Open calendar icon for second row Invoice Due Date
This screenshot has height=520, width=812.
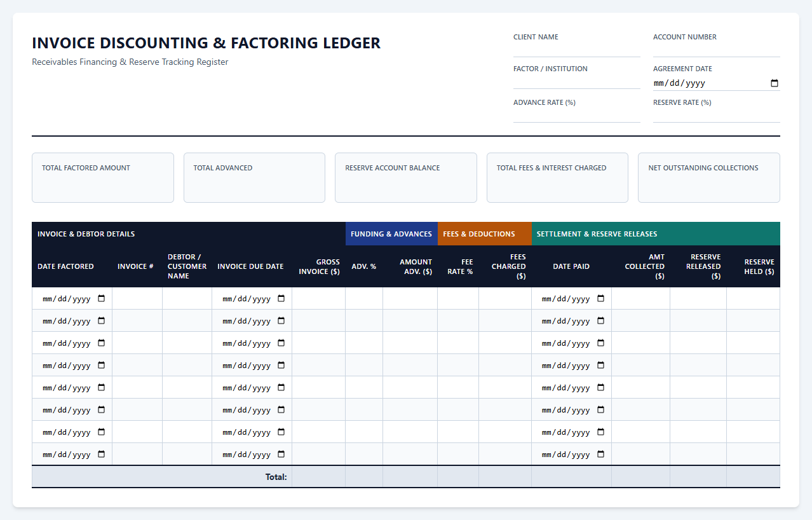pos(281,320)
